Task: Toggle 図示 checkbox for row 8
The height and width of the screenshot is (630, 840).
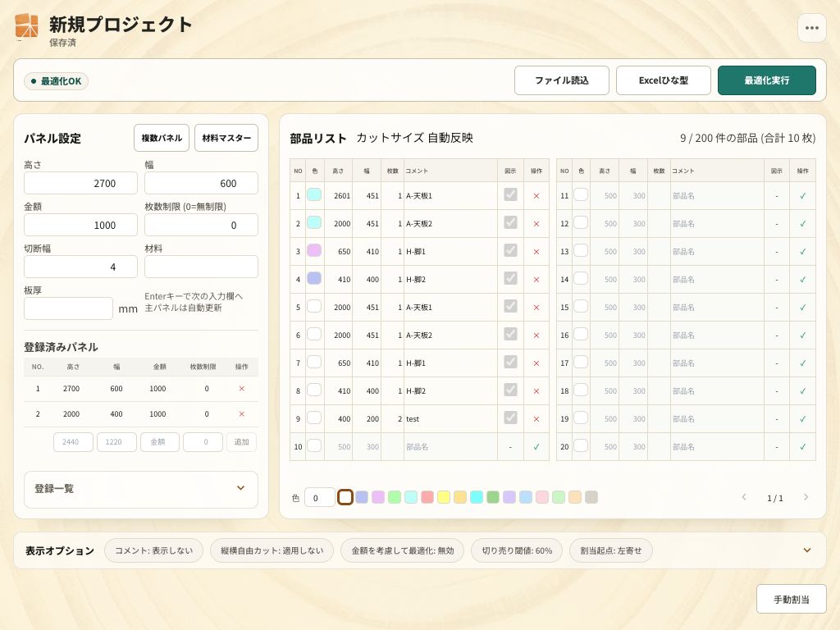Action: (x=510, y=390)
